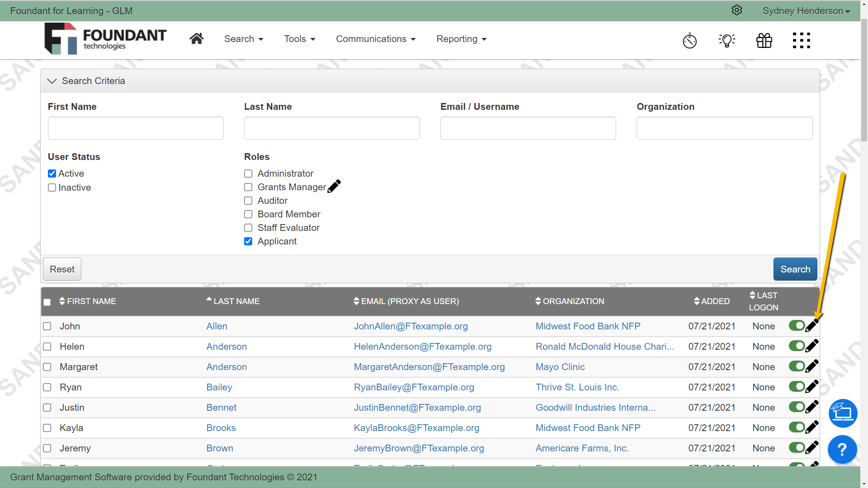Edit John Allen's user record
Screen dimensions: 868x488
click(812, 325)
